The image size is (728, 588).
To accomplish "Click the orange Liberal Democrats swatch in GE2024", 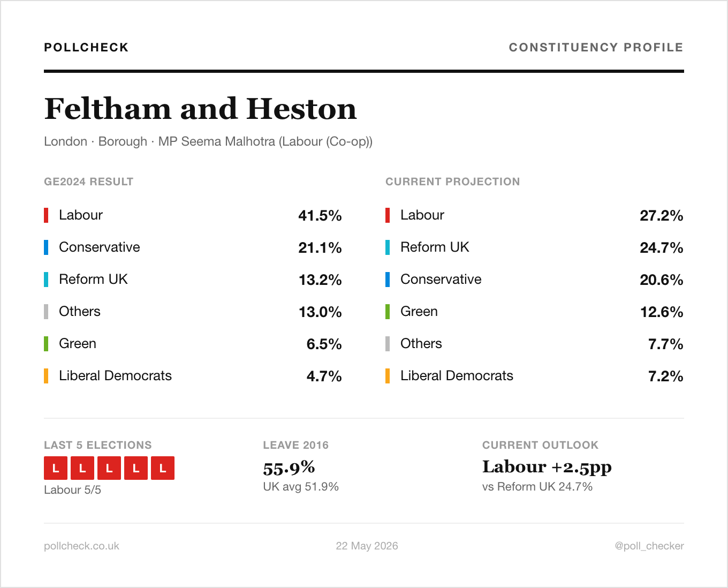I will [46, 376].
